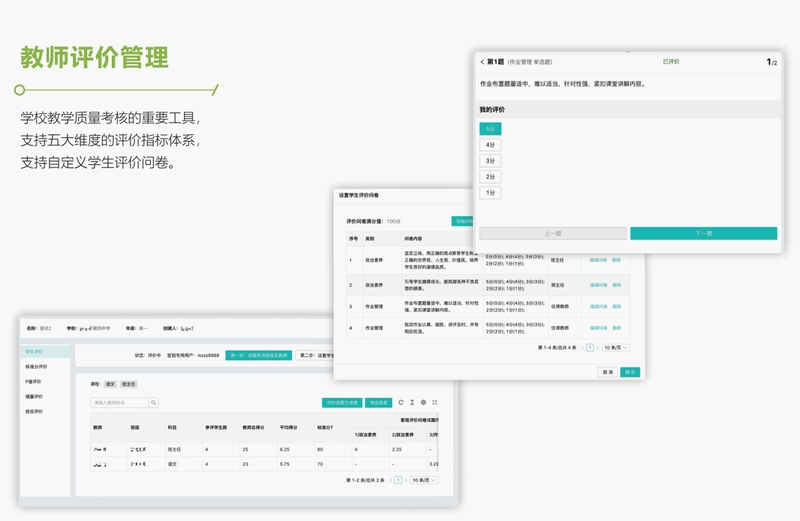Open 标准分评价 in the left sidebar
This screenshot has height=521, width=800.
coord(36,366)
